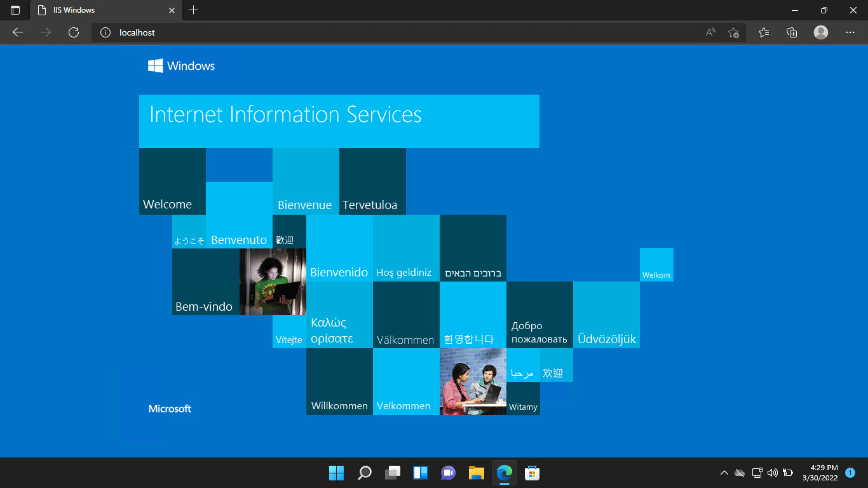Click the Bienvenue tile

coord(306,181)
